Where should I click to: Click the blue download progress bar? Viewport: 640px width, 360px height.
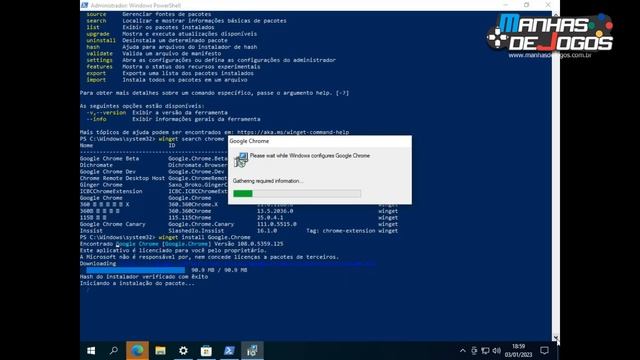pyautogui.click(x=136, y=270)
